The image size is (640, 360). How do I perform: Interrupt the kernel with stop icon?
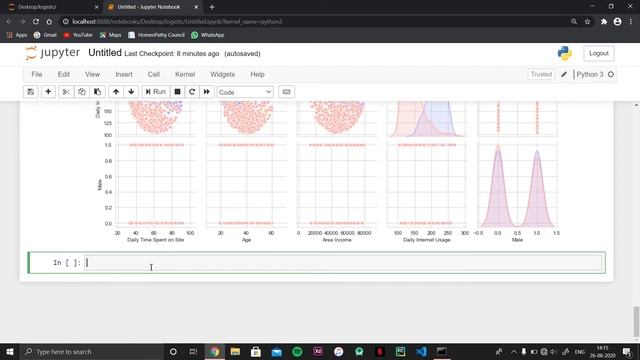click(x=177, y=92)
